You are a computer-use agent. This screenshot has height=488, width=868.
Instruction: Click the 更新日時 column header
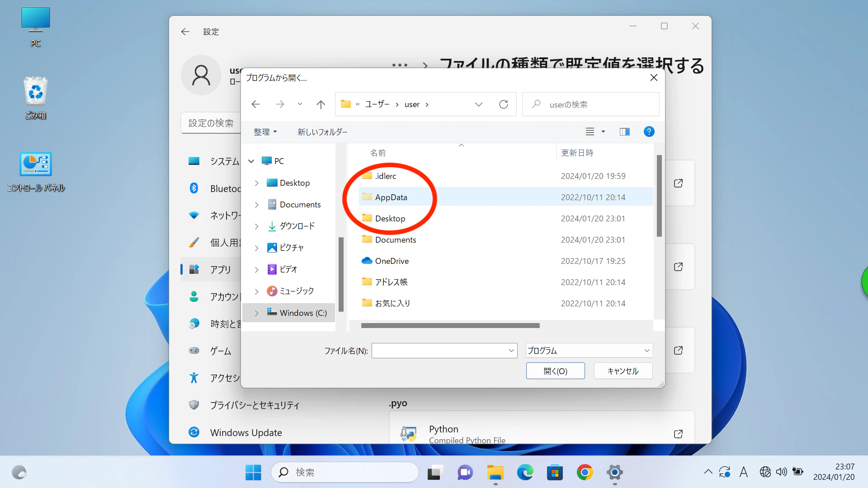pos(577,153)
